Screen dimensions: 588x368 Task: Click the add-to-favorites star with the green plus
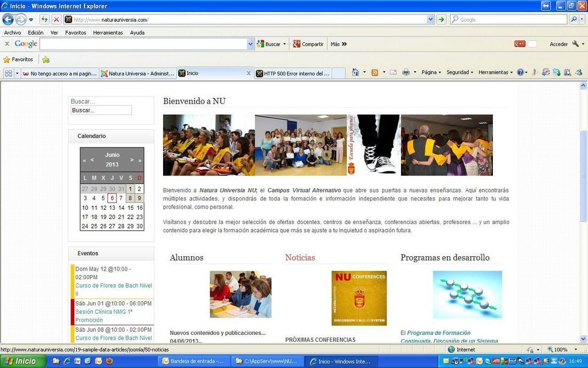point(46,59)
